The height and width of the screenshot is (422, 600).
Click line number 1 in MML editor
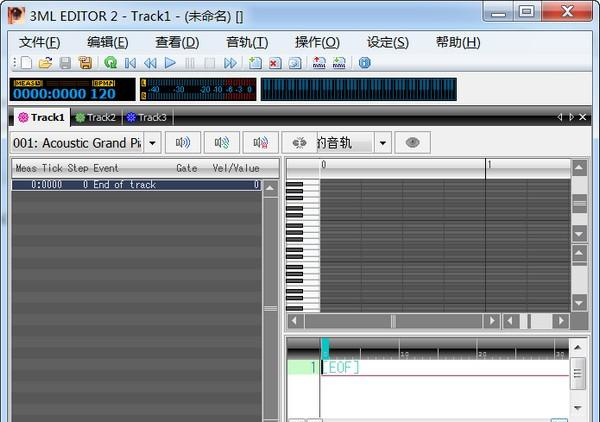(x=312, y=368)
